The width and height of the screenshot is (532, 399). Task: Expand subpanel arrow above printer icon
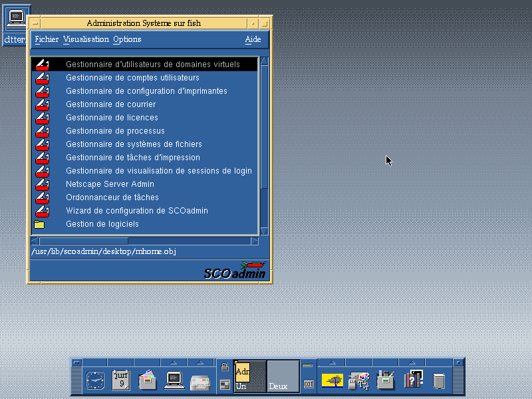[200, 362]
